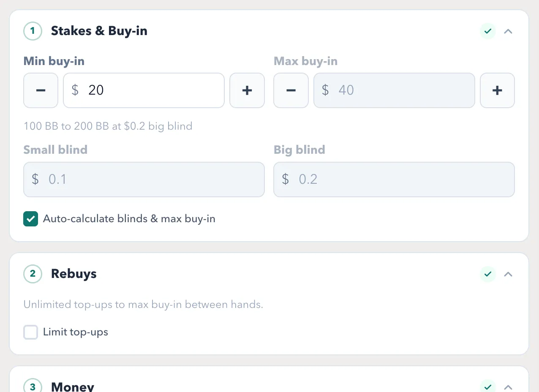Click the Stakes & Buy-in green checkmark icon
539x392 pixels.
488,31
